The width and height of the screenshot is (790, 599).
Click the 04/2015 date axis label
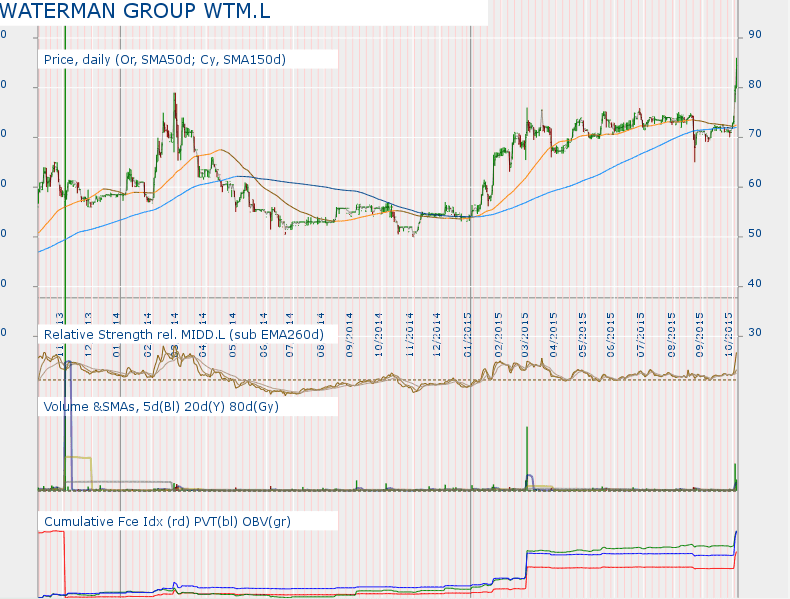point(554,335)
